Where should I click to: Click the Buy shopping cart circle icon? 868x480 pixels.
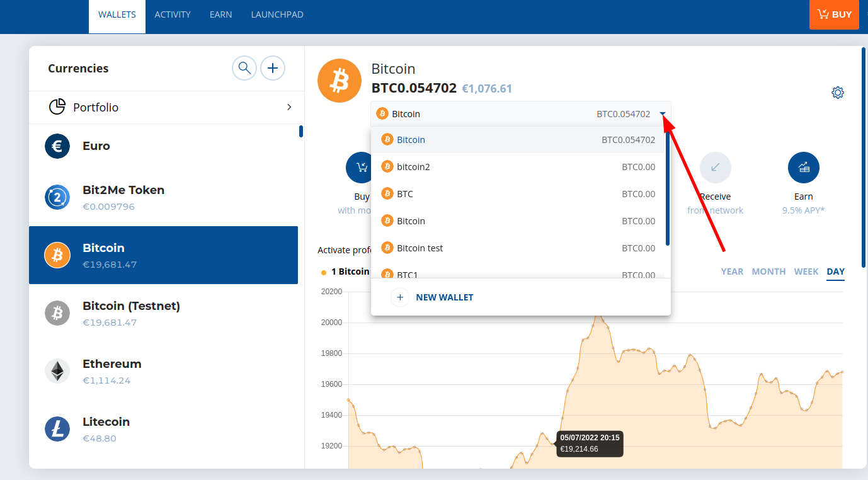(x=361, y=168)
